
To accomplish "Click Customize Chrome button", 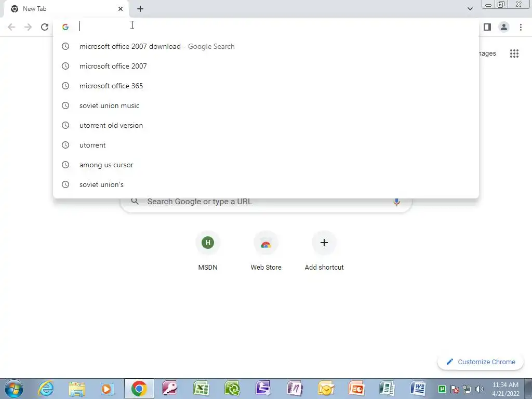I will point(481,362).
